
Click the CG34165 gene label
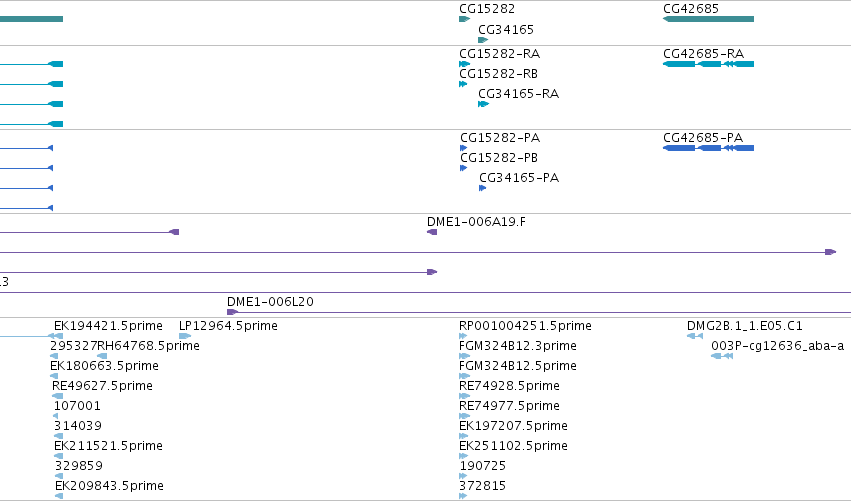point(506,29)
